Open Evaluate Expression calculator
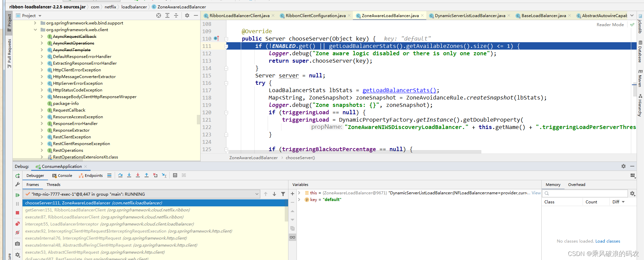This screenshot has height=260, width=644. [x=175, y=175]
